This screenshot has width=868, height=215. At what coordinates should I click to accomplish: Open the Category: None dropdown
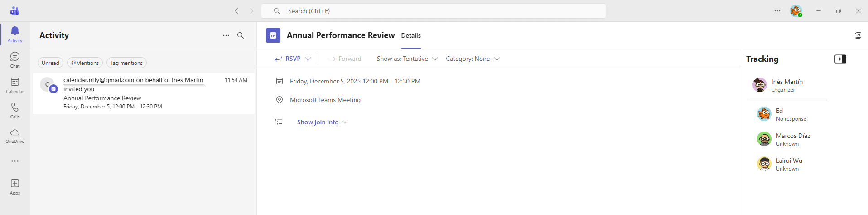pos(473,59)
